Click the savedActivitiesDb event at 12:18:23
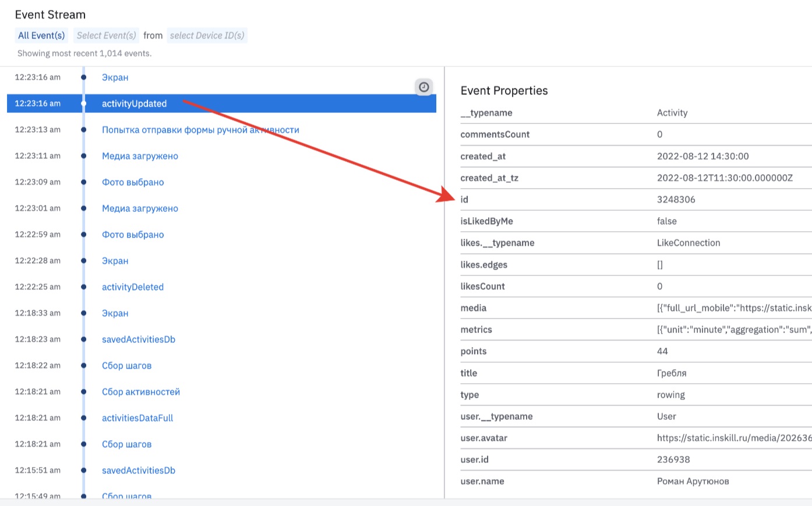Image resolution: width=812 pixels, height=506 pixels. [x=139, y=339]
